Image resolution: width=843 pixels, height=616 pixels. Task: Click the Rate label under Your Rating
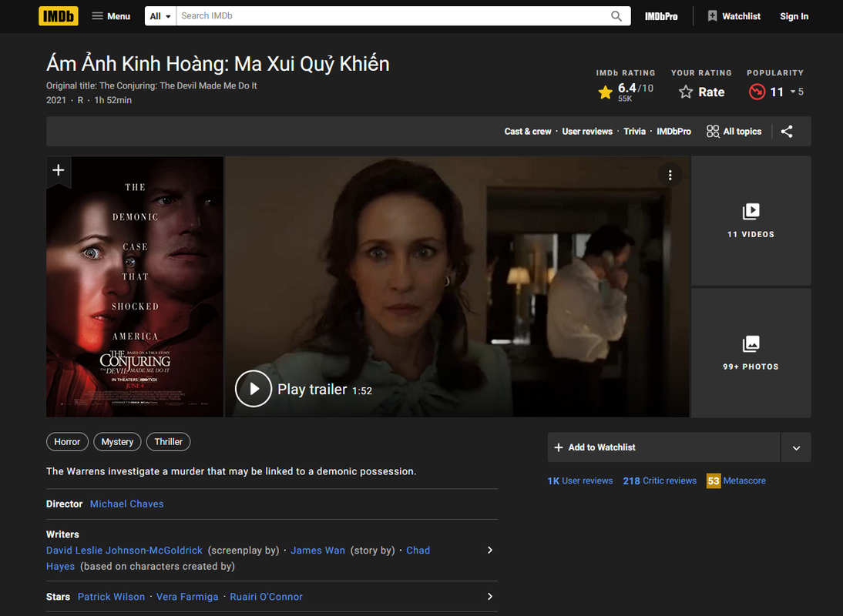point(711,92)
